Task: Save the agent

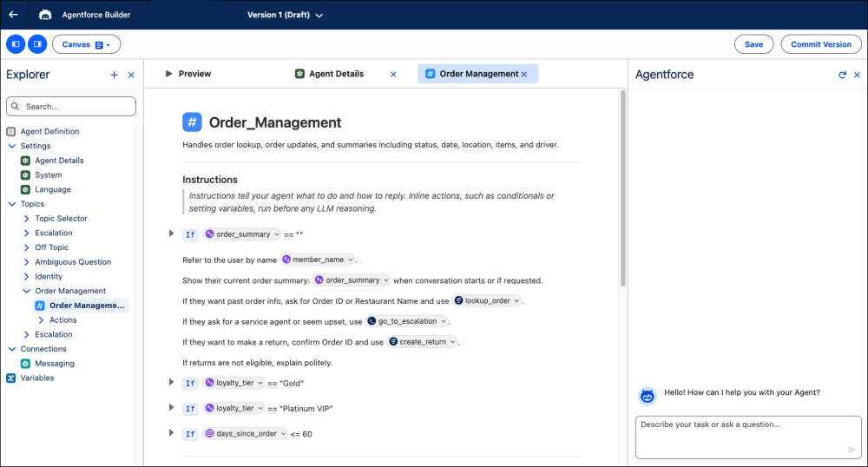Action: point(753,44)
